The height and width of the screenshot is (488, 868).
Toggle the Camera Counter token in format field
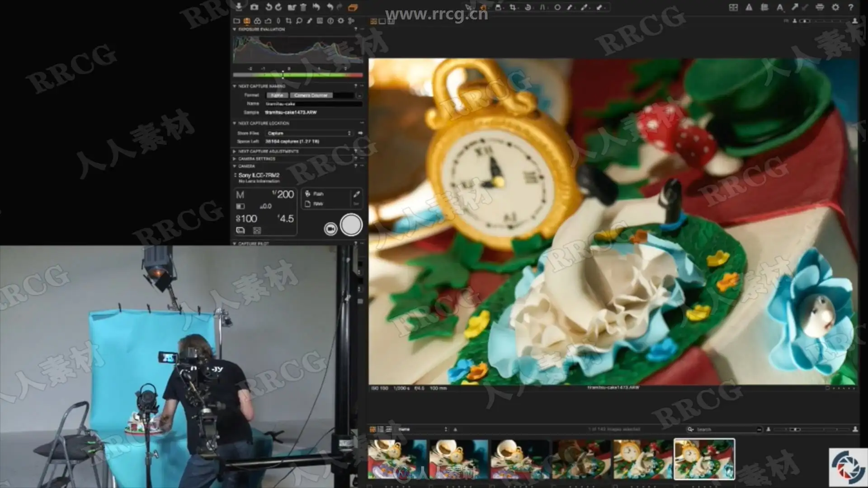coord(311,95)
